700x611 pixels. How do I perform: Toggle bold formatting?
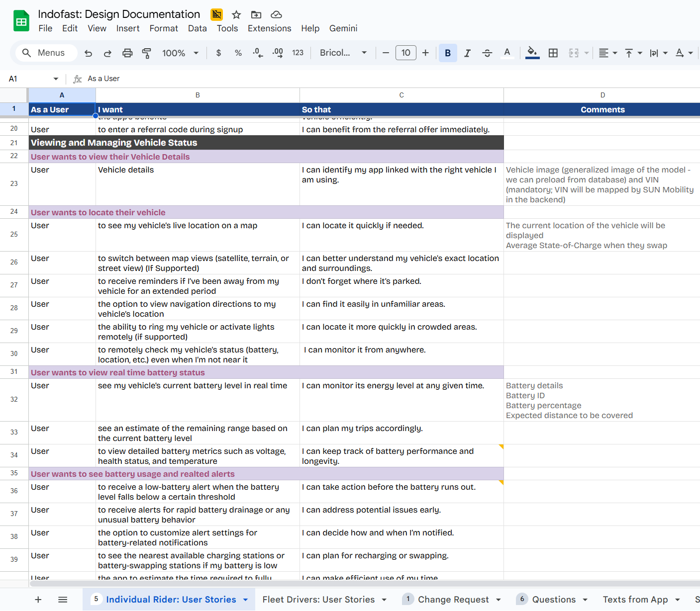pyautogui.click(x=448, y=53)
